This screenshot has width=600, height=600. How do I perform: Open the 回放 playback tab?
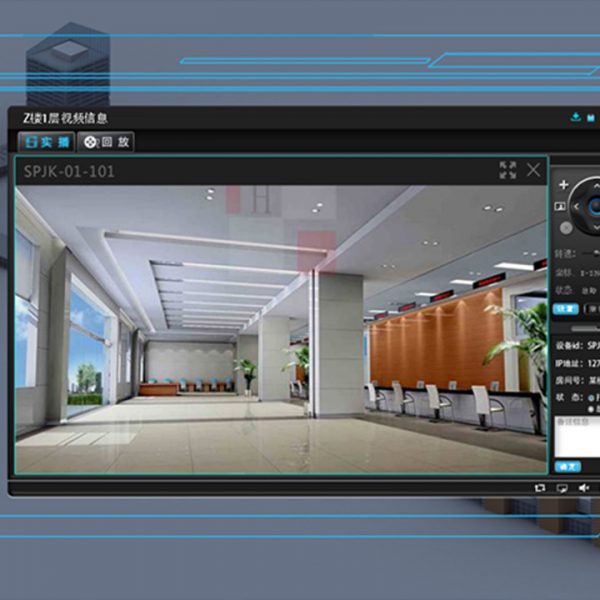[x=106, y=143]
